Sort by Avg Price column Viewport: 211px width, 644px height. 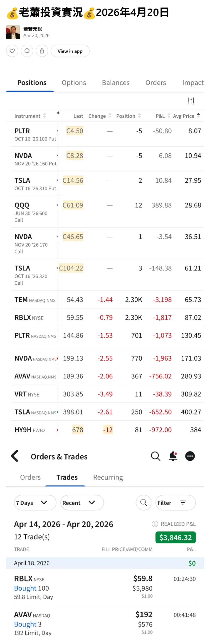point(186,116)
